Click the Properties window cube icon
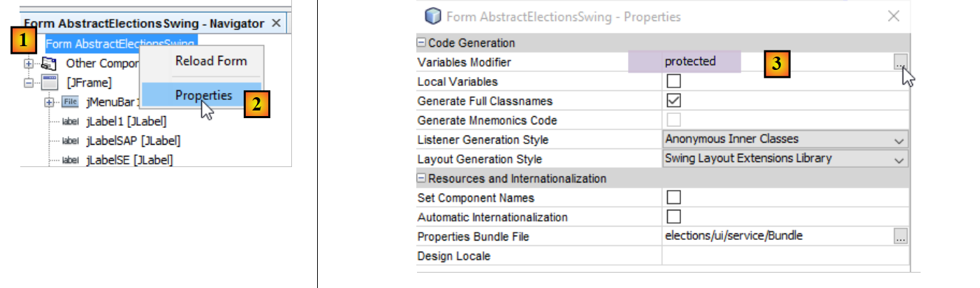Image resolution: width=980 pixels, height=288 pixels. tap(433, 16)
